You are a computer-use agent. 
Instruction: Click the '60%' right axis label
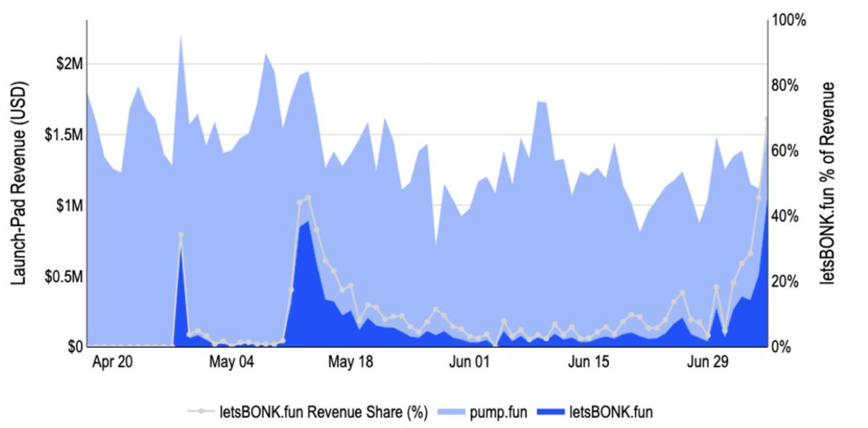point(786,150)
